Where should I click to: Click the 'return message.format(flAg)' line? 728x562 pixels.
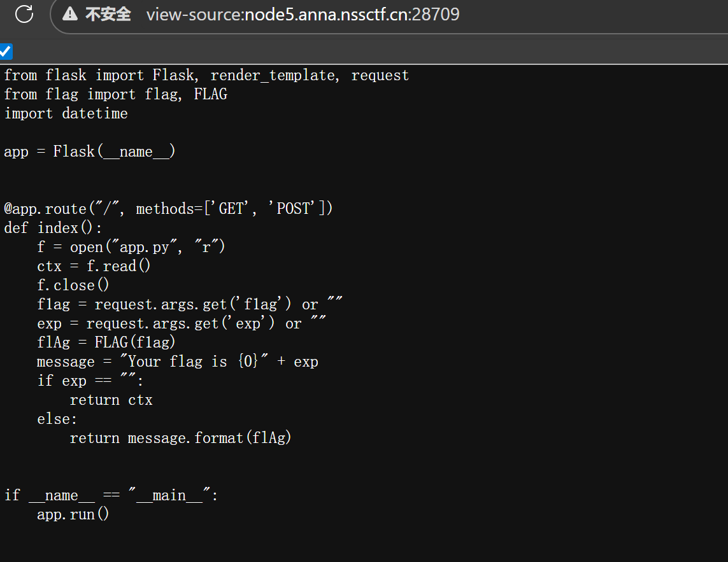[x=181, y=438]
